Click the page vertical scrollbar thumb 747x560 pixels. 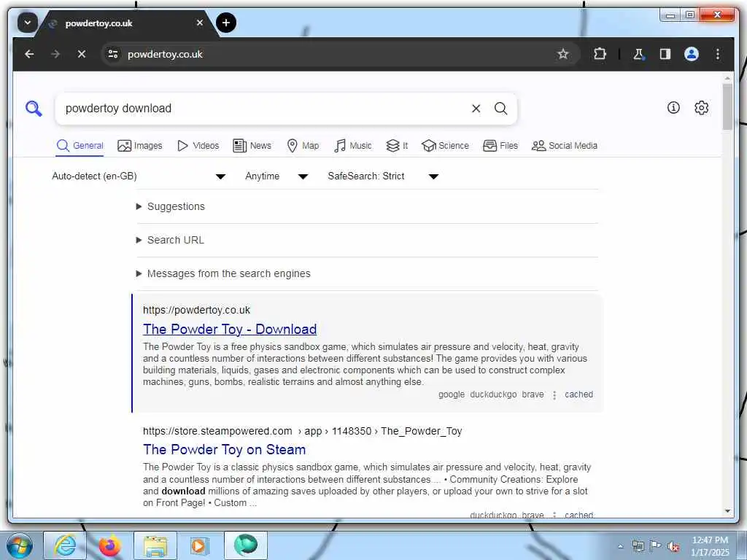click(727, 106)
